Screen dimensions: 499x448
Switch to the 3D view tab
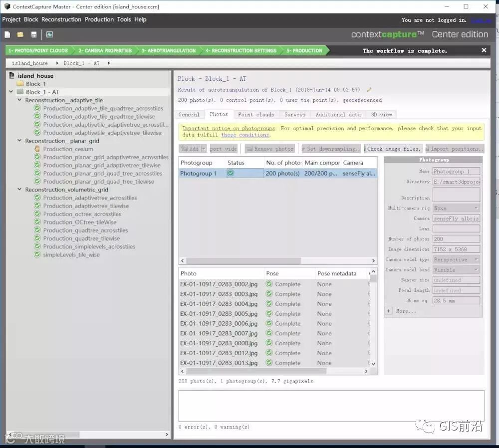382,115
